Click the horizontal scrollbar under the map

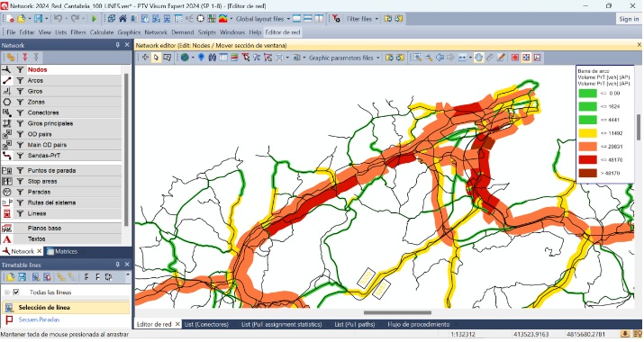point(397,313)
